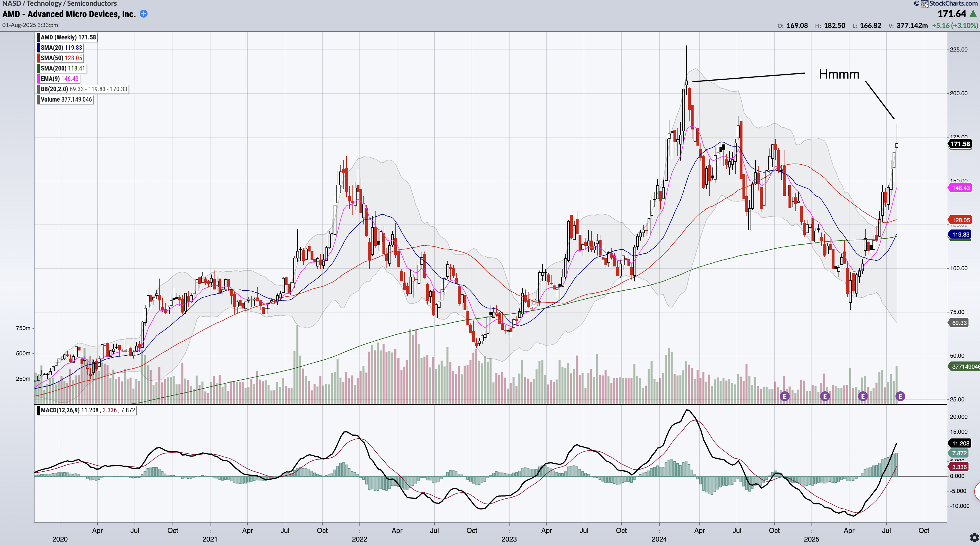Image resolution: width=980 pixels, height=545 pixels.
Task: Click the gray 69.33 lower band tag
Action: pos(959,323)
